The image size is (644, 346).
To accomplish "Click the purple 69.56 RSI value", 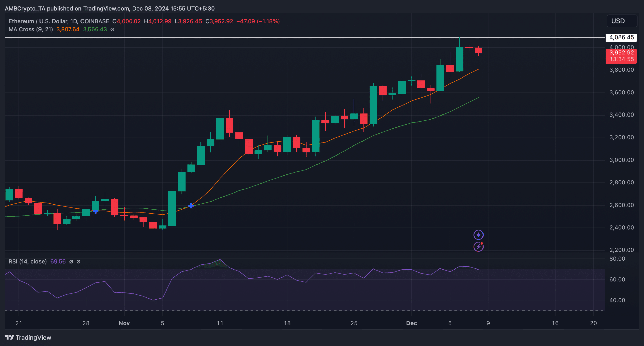I will pos(58,262).
